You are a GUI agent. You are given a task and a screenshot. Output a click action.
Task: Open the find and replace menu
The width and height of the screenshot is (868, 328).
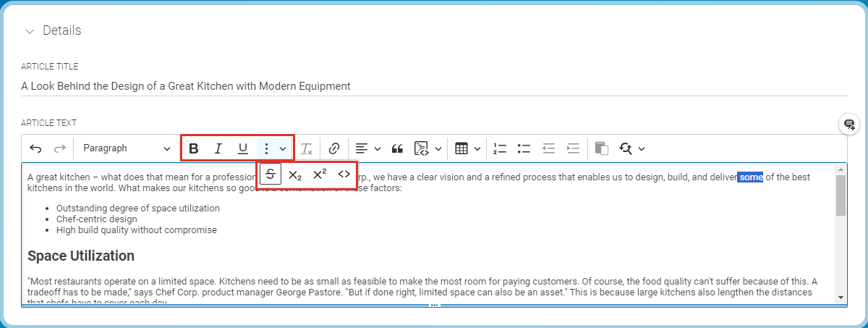click(x=631, y=148)
